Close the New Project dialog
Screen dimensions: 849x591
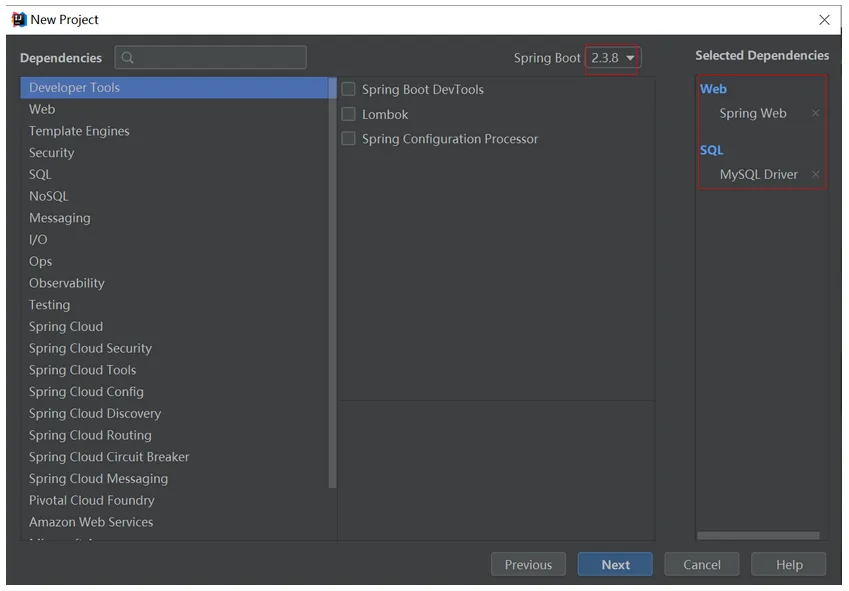click(x=825, y=20)
